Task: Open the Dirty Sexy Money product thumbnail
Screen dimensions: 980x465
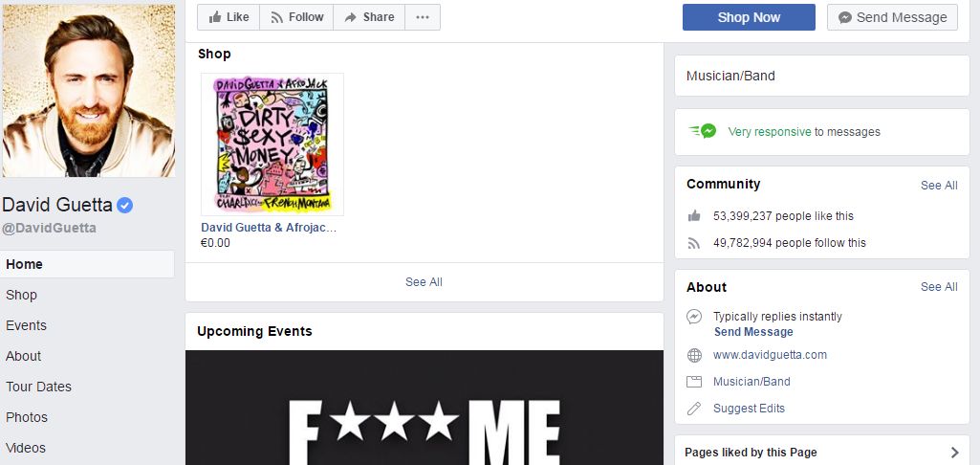Action: click(x=272, y=144)
